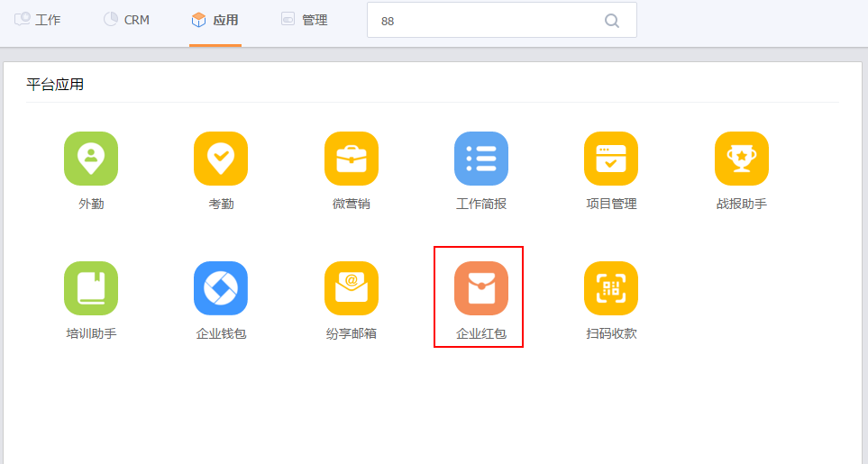Click the 扫码收款 text label
This screenshot has width=868, height=464.
(611, 333)
